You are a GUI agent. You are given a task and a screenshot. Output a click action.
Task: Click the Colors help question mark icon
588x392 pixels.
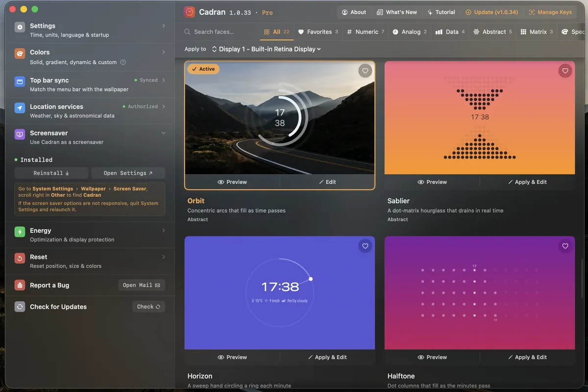[123, 62]
